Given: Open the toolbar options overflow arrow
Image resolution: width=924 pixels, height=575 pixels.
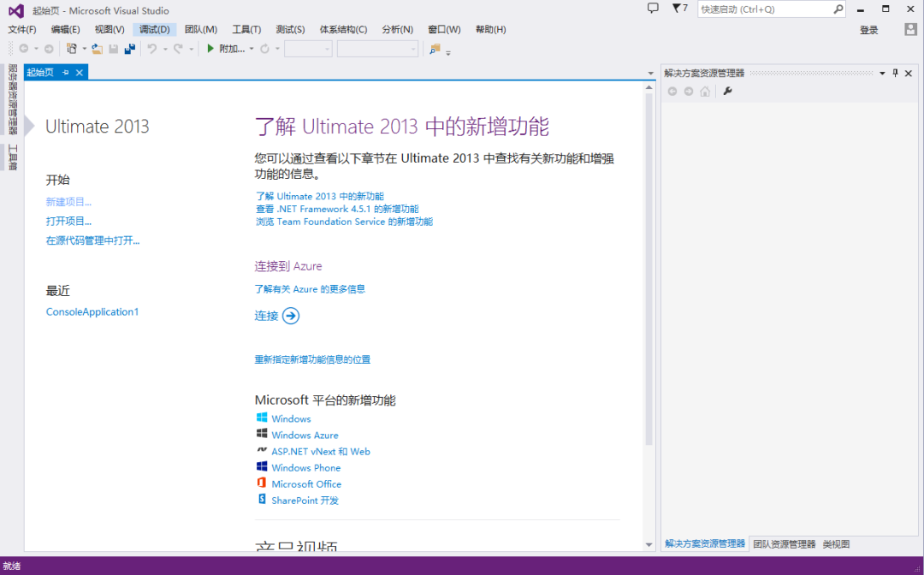Looking at the screenshot, I should click(447, 52).
